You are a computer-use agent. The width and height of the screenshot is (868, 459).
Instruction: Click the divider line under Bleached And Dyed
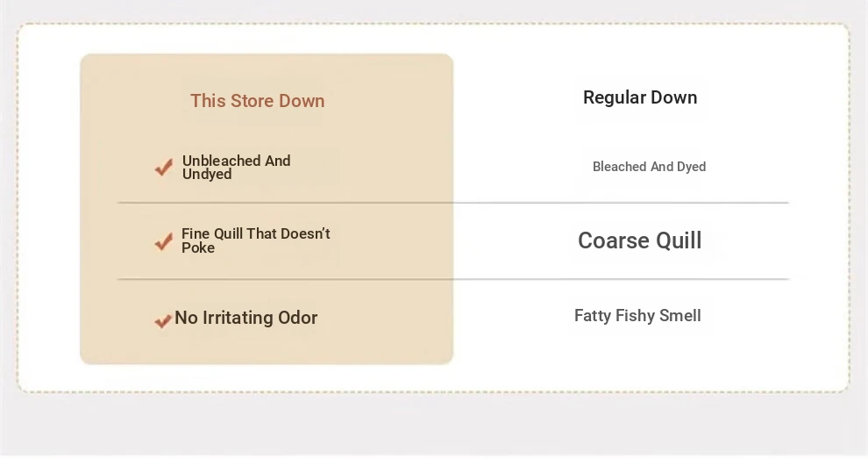(621, 203)
